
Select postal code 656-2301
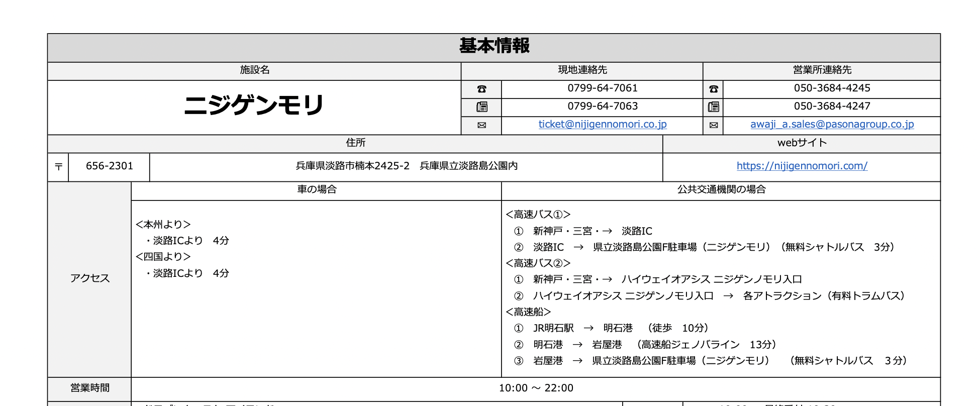(109, 166)
